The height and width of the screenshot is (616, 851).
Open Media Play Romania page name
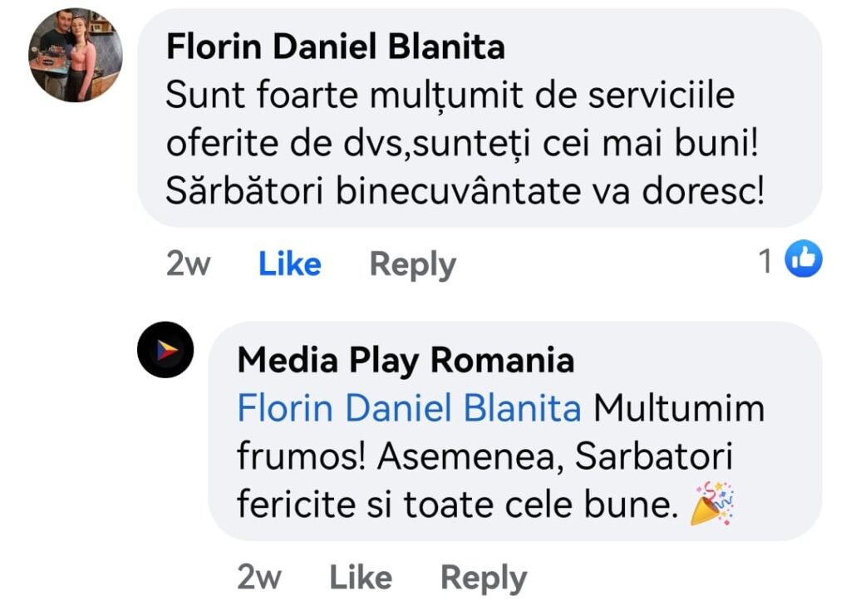(406, 361)
